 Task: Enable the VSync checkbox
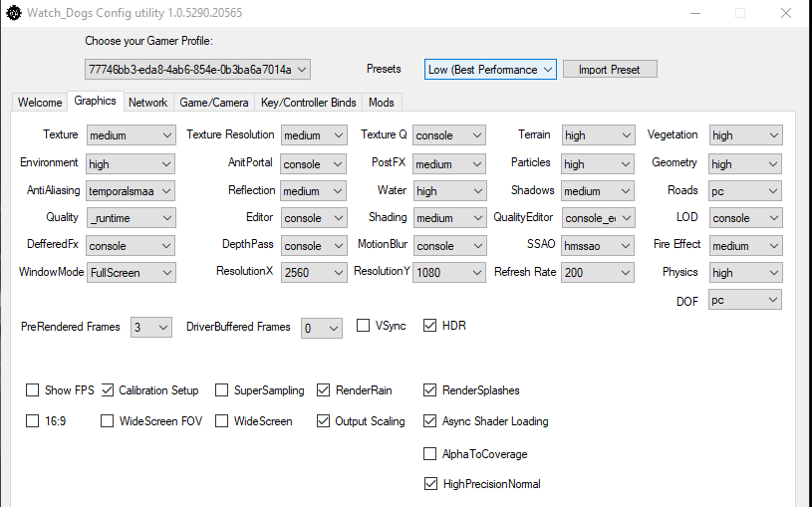(x=363, y=326)
